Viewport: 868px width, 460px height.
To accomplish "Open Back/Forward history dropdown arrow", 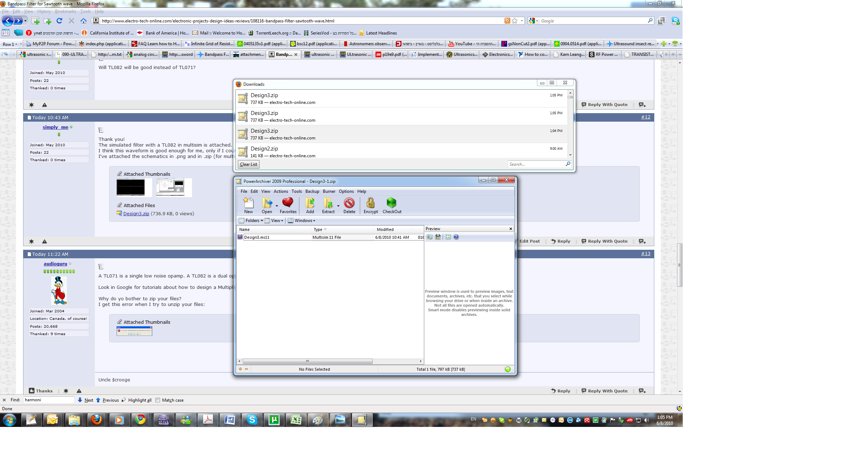I will click(x=26, y=21).
